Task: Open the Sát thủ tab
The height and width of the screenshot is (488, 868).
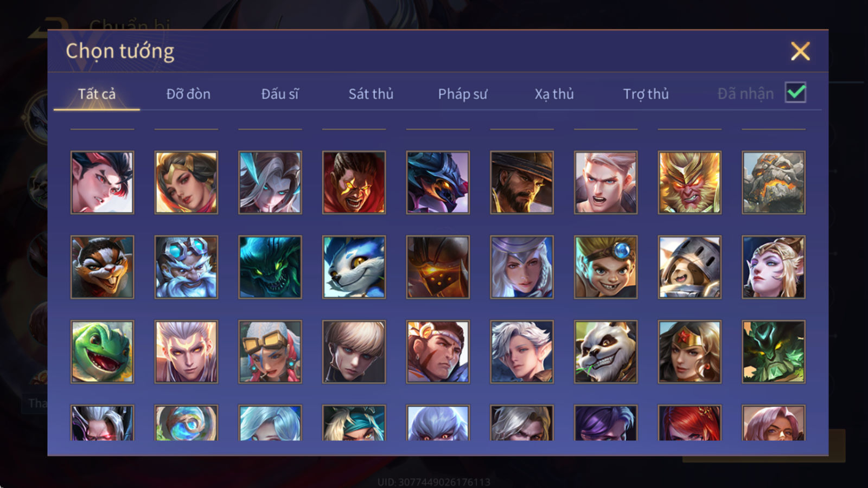Action: pos(371,94)
